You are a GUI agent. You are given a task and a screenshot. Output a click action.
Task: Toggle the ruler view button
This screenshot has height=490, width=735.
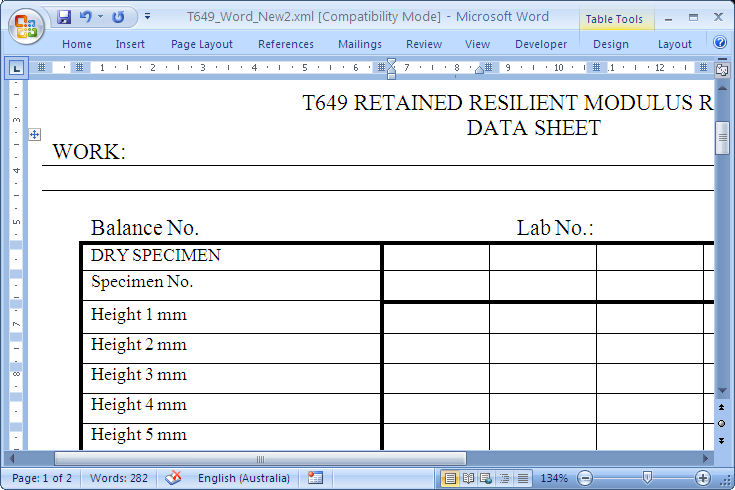[722, 69]
